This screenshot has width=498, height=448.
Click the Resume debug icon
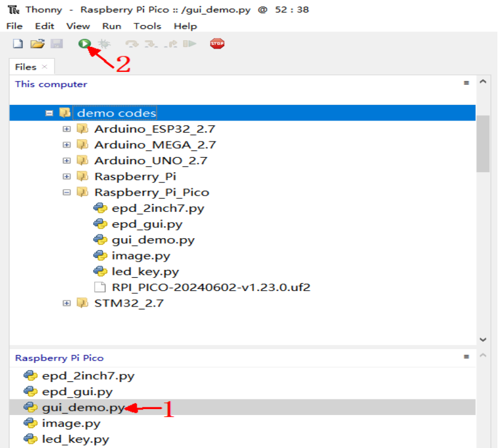[x=190, y=44]
